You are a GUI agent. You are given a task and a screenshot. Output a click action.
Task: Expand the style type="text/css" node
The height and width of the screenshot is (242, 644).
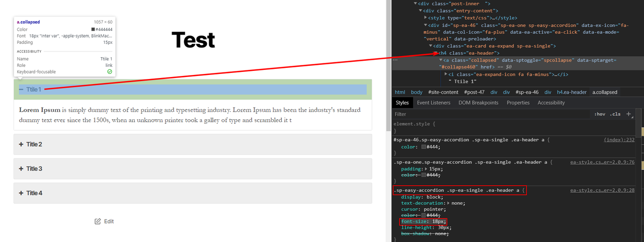(x=426, y=18)
